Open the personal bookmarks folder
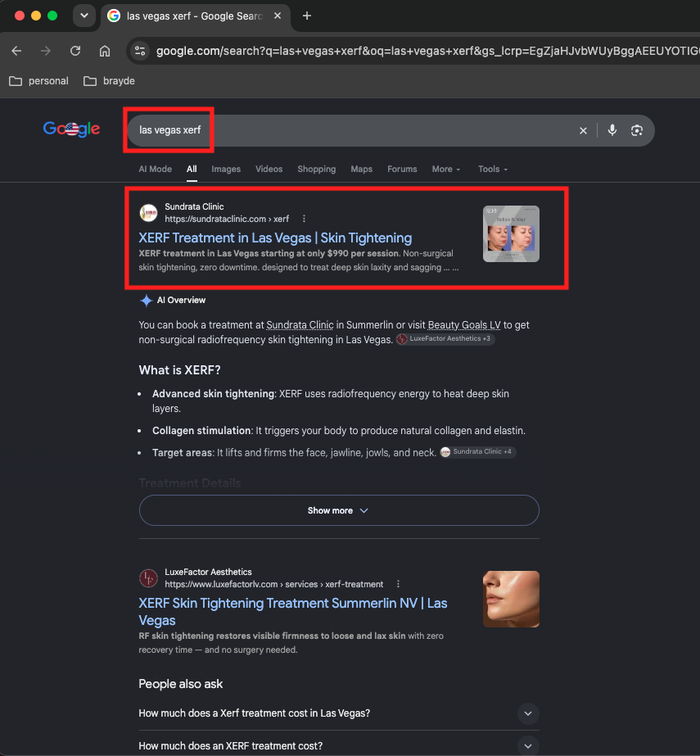This screenshot has width=700, height=756. click(x=38, y=81)
